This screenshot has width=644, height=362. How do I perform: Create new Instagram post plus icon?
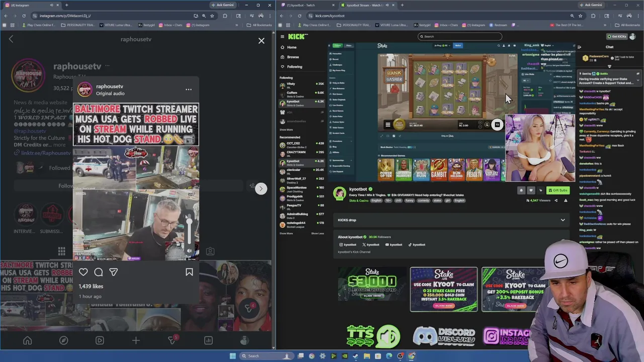(x=136, y=340)
